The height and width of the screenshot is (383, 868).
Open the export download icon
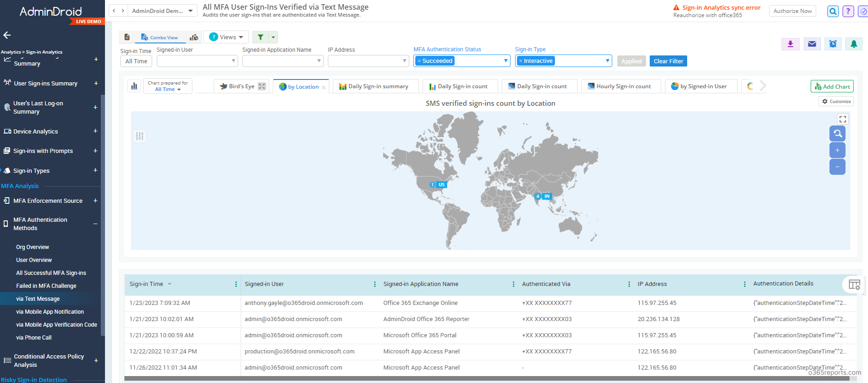pos(790,44)
